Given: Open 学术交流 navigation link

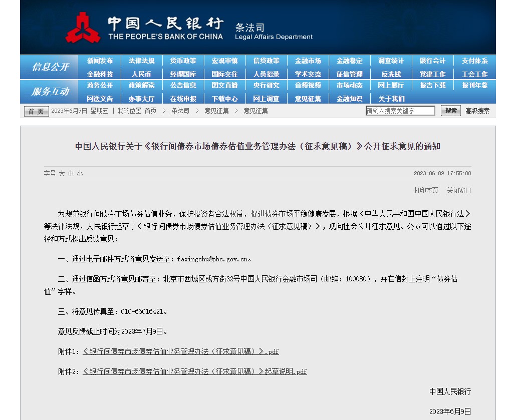Looking at the screenshot, I should point(308,74).
